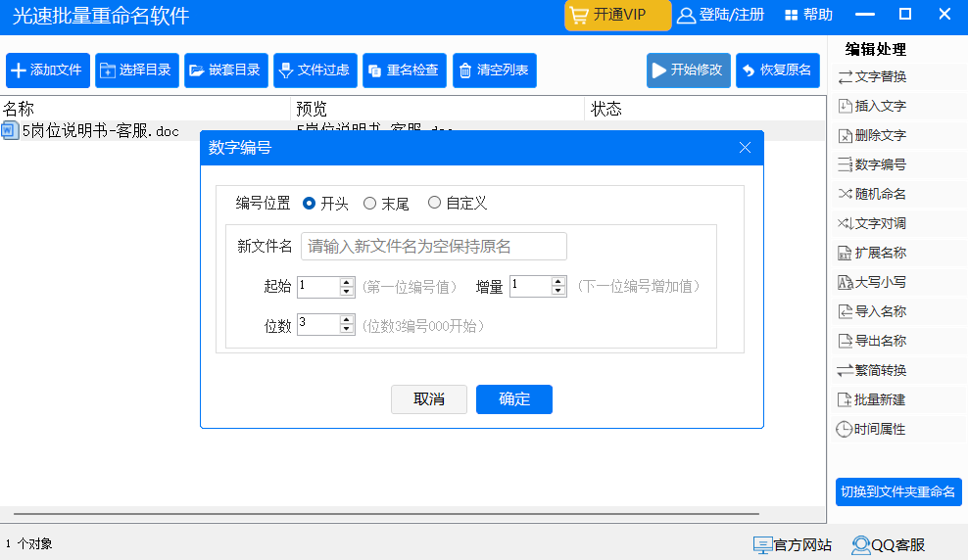Click 登陆/注册 login register

point(721,15)
